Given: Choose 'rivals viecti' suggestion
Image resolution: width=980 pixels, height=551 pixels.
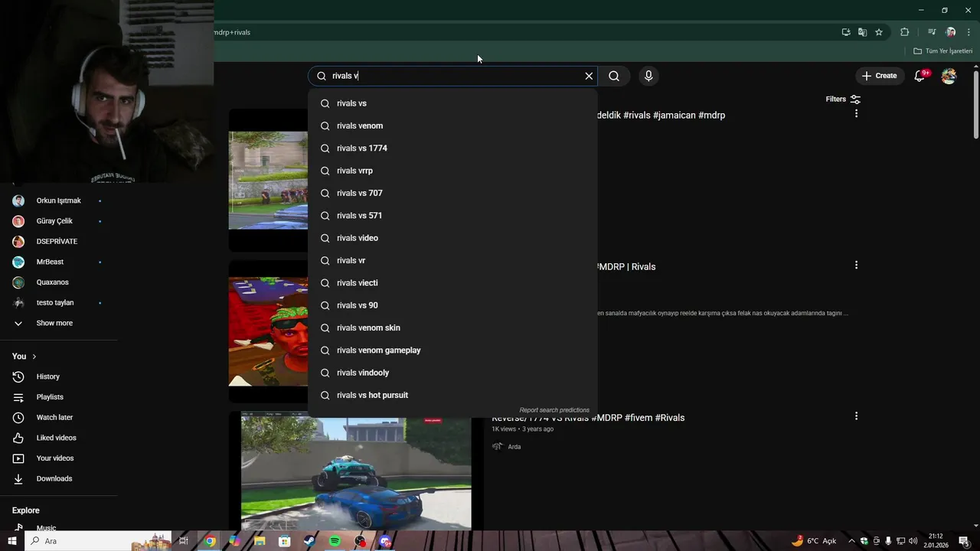Looking at the screenshot, I should [x=452, y=283].
